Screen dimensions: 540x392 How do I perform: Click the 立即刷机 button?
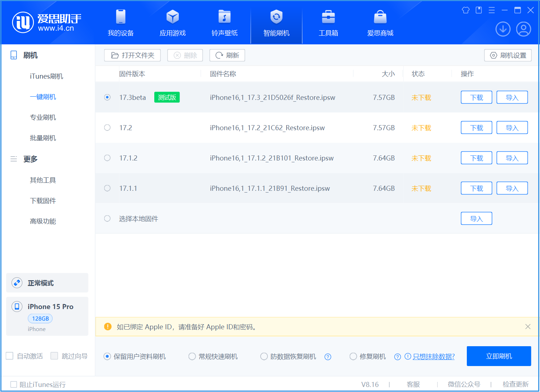click(499, 356)
